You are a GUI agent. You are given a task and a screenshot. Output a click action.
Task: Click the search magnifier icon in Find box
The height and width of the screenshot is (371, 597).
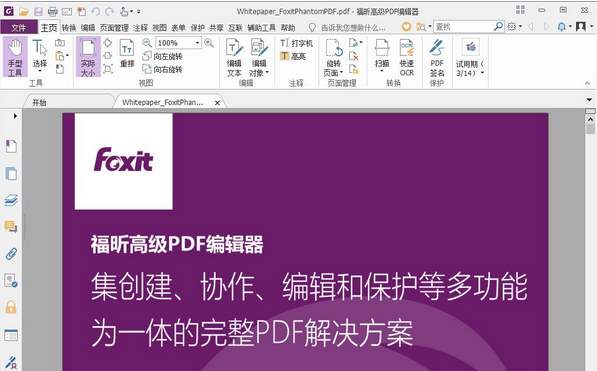[498, 26]
